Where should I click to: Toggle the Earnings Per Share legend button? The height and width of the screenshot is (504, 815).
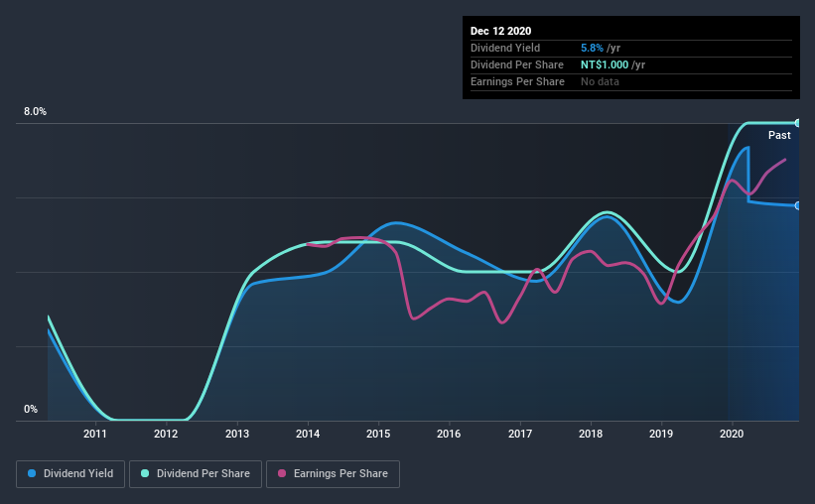pyautogui.click(x=333, y=474)
